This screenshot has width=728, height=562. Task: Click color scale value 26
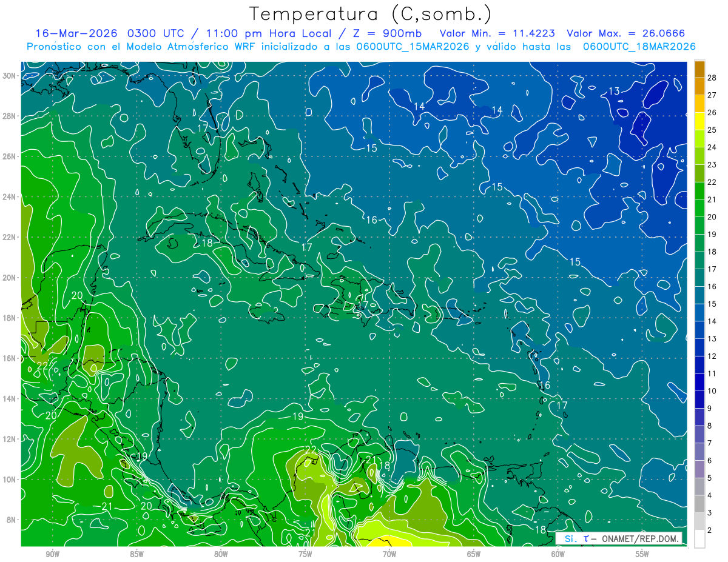point(712,112)
